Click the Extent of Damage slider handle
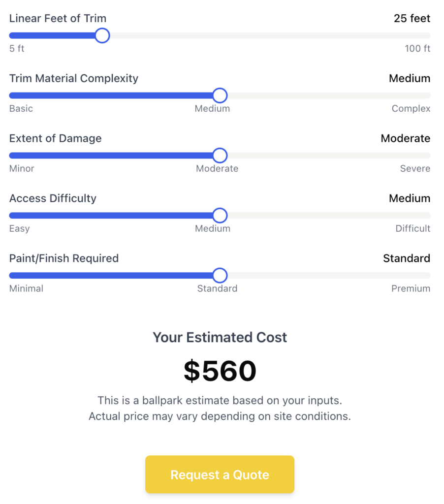Image resolution: width=444 pixels, height=504 pixels. tap(220, 156)
